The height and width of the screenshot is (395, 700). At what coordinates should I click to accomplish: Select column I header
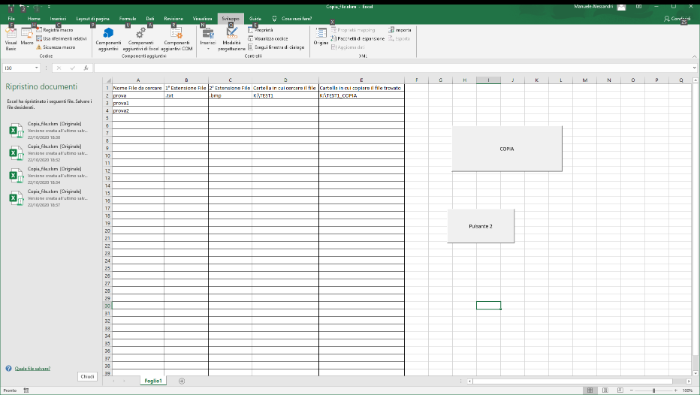[x=488, y=80]
